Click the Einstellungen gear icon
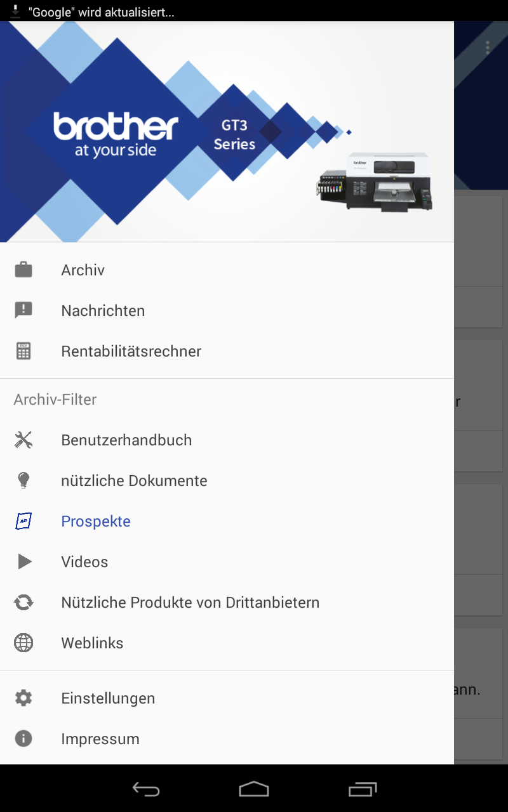 (23, 698)
